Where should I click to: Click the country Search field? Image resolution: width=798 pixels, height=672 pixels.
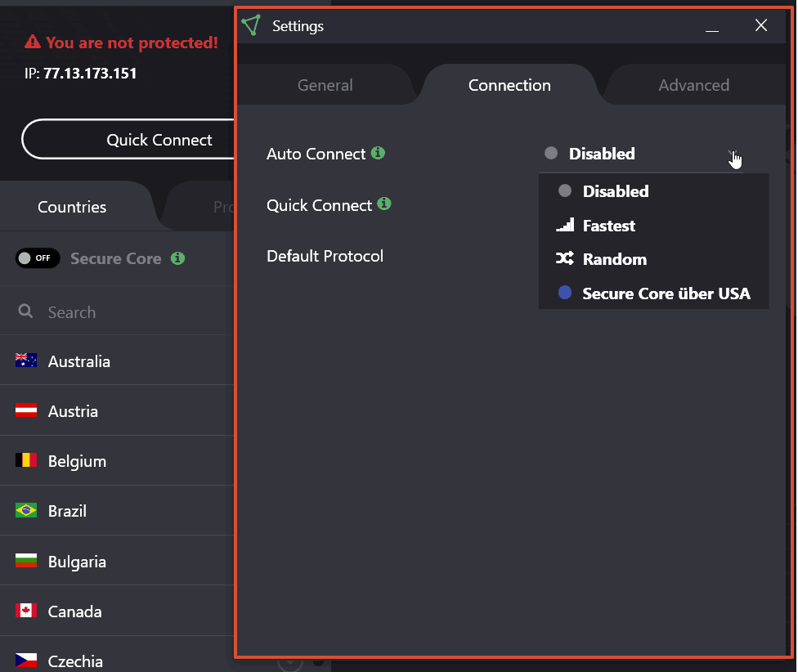point(117,311)
